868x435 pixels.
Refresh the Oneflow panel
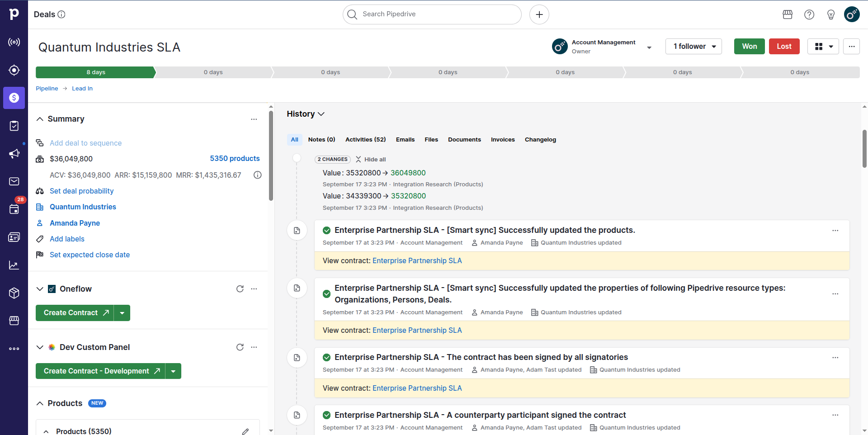pos(240,289)
